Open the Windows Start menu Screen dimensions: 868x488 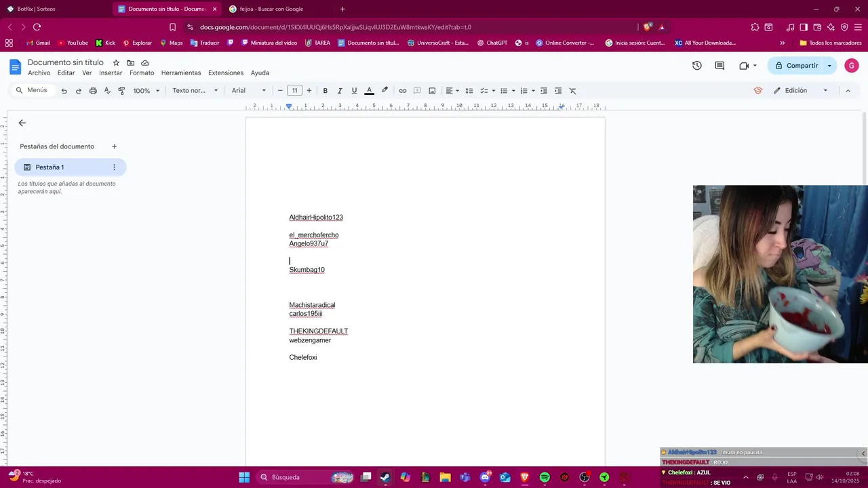coord(244,477)
